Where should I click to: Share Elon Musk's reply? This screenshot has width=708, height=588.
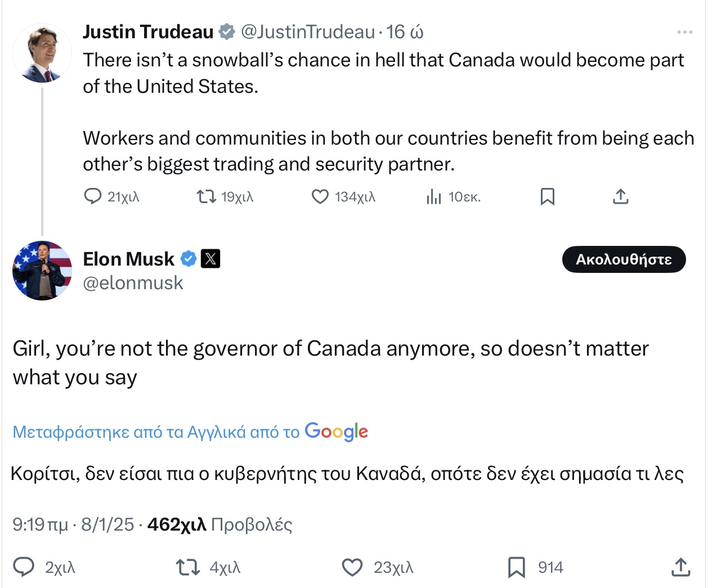(680, 567)
